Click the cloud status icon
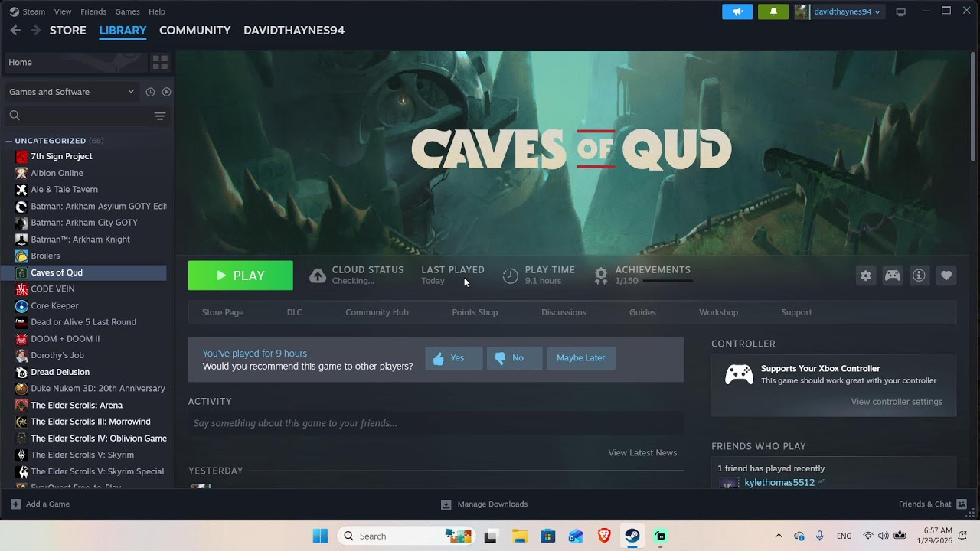Viewport: 980px width, 551px height. pos(318,275)
